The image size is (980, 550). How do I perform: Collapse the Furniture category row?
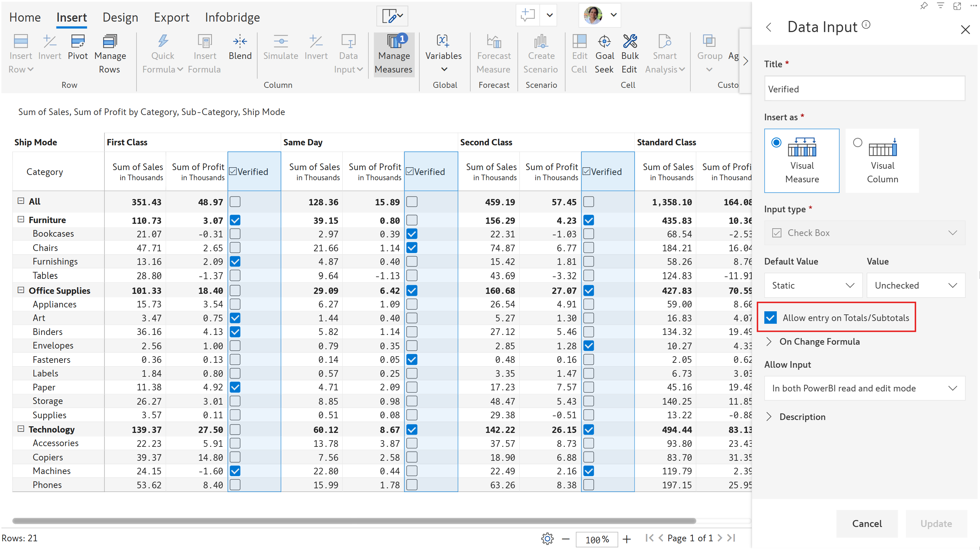pos(21,220)
